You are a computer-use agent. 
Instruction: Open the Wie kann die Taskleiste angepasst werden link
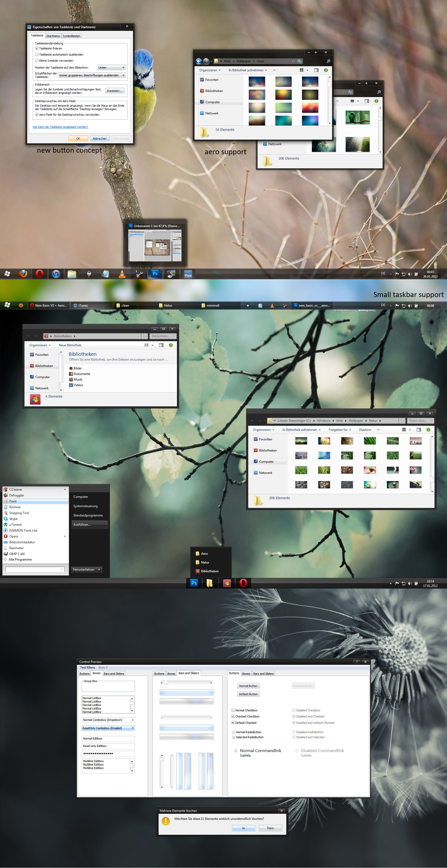point(60,127)
